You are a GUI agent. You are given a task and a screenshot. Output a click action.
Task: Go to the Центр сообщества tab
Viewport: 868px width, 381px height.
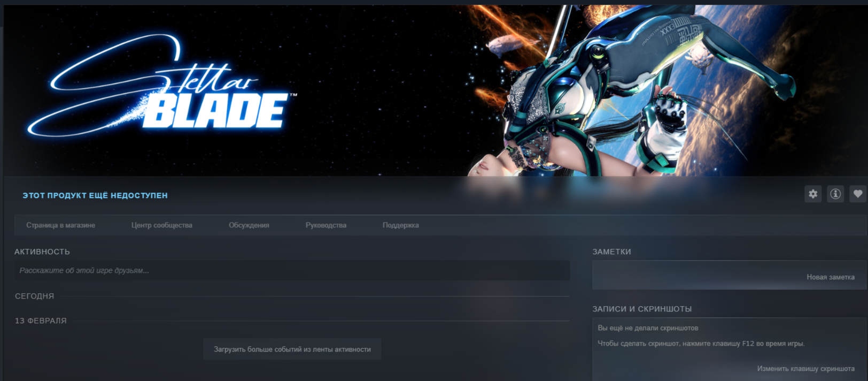tap(162, 225)
